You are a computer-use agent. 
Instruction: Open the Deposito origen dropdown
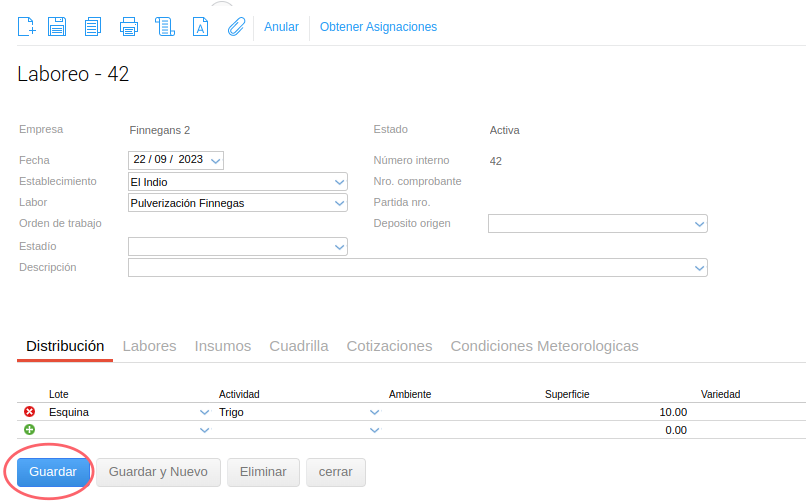(699, 224)
